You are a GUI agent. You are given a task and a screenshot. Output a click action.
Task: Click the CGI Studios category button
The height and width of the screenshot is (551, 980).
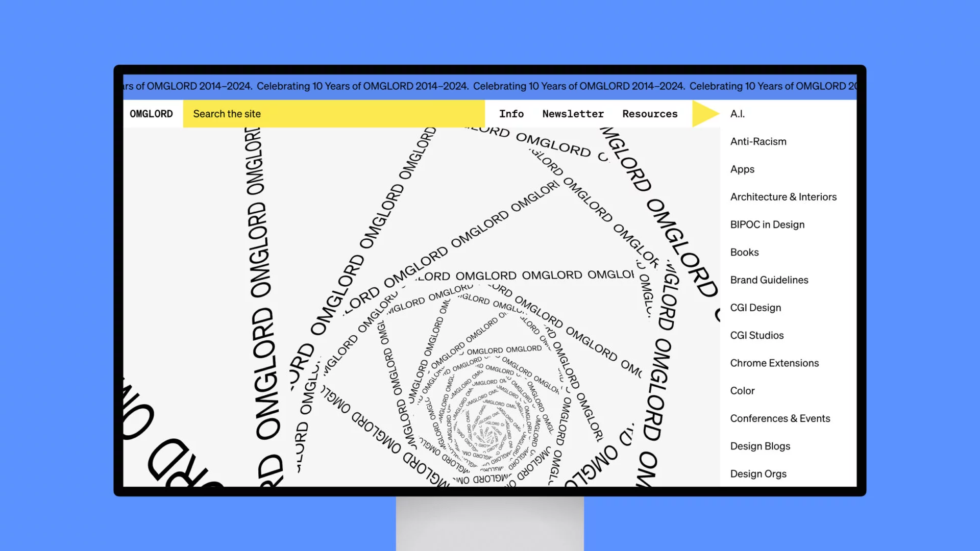click(x=757, y=335)
